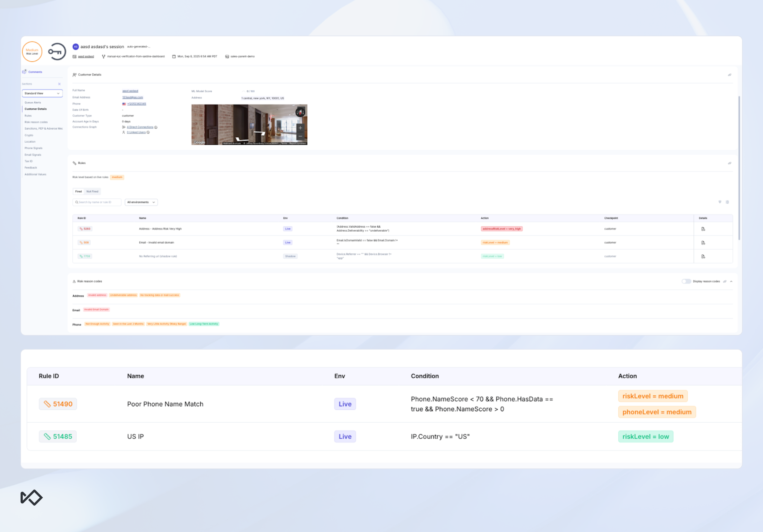Click the collapse arrow next to the Sections header
This screenshot has height=532, width=763.
click(59, 84)
